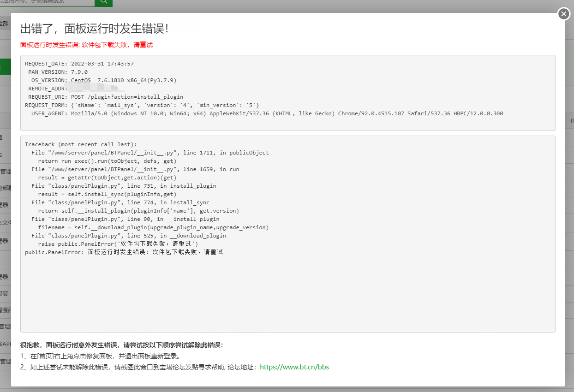Click the panelPlugin.py line 731 entry
574x392 pixels.
[124, 186]
